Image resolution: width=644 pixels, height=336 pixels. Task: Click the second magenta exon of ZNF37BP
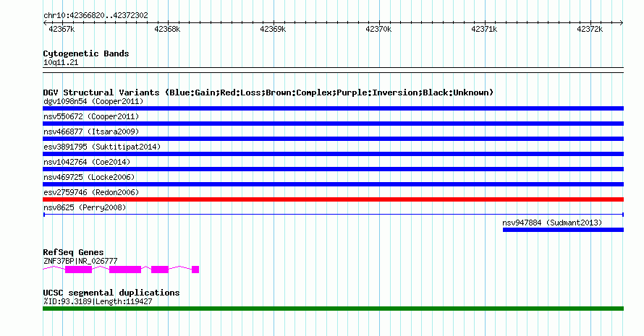click(x=125, y=270)
